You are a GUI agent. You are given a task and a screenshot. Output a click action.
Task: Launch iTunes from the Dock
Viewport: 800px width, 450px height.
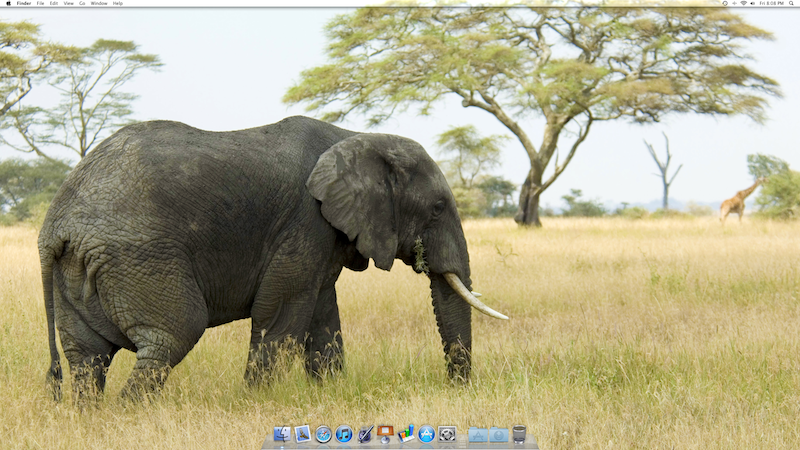344,434
